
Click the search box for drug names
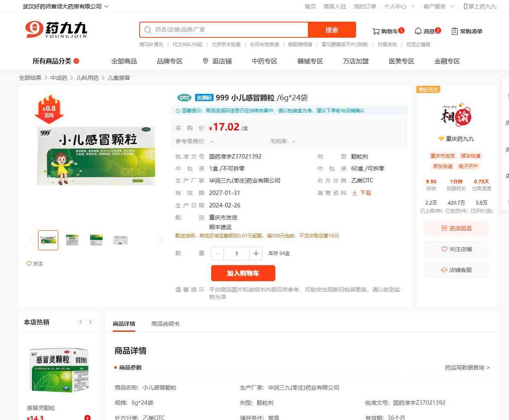(x=225, y=30)
